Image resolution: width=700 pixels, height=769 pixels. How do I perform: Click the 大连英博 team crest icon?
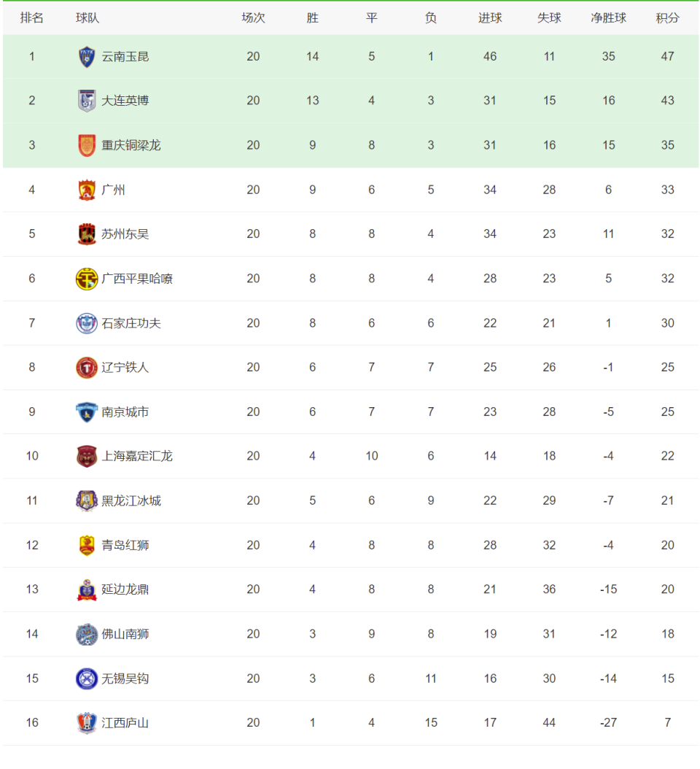(x=87, y=101)
